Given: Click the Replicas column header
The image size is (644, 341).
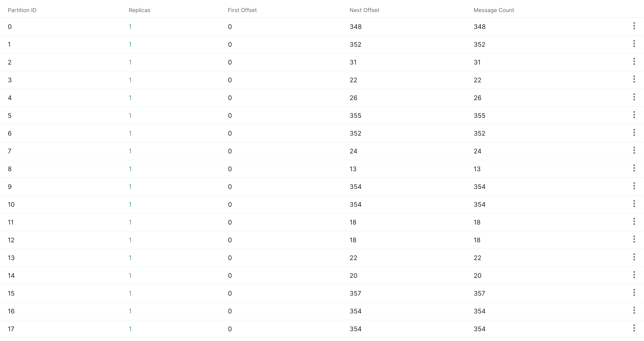Looking at the screenshot, I should click(x=139, y=10).
